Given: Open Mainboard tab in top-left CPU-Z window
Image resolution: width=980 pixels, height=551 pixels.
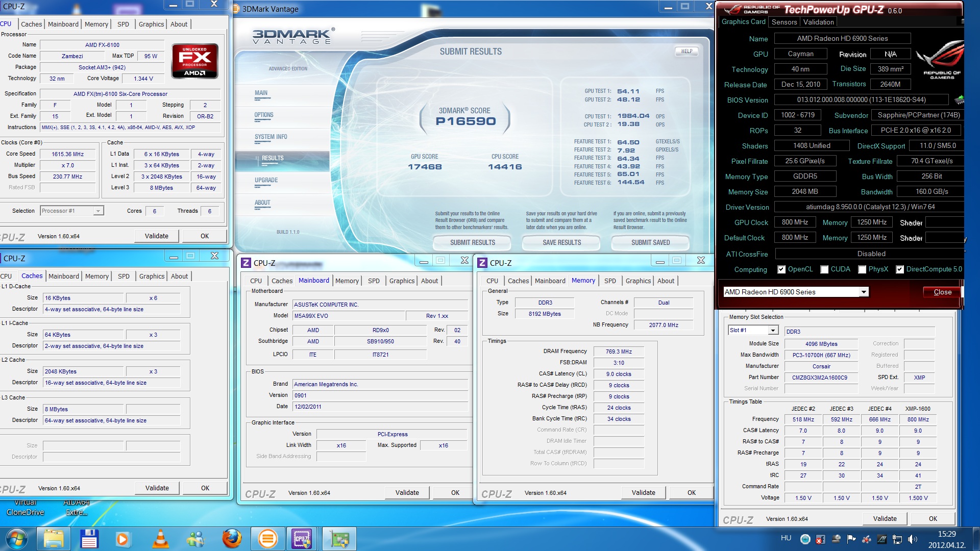Looking at the screenshot, I should click(63, 24).
